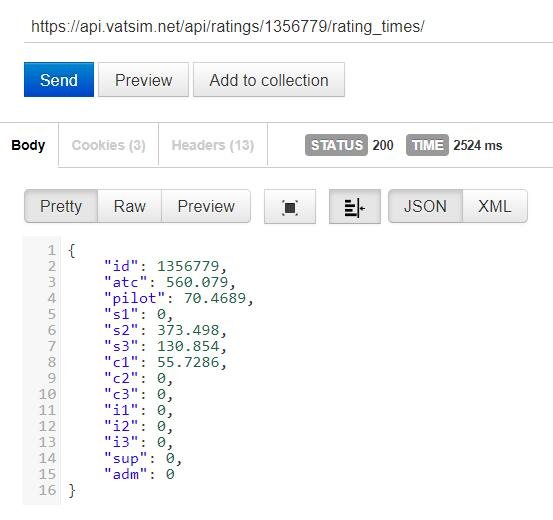Select Preview response view
The width and height of the screenshot is (553, 520).
tap(206, 206)
